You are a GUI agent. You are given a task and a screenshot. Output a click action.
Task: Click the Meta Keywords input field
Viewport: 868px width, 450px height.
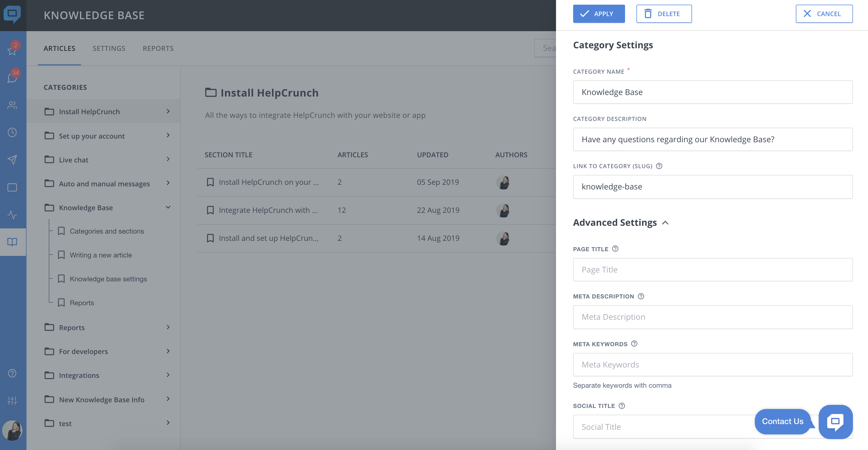[713, 364]
